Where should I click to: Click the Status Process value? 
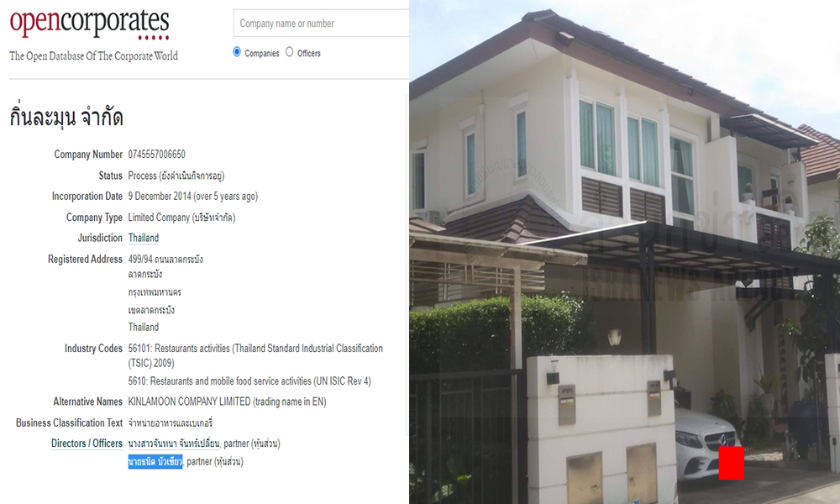click(x=176, y=176)
